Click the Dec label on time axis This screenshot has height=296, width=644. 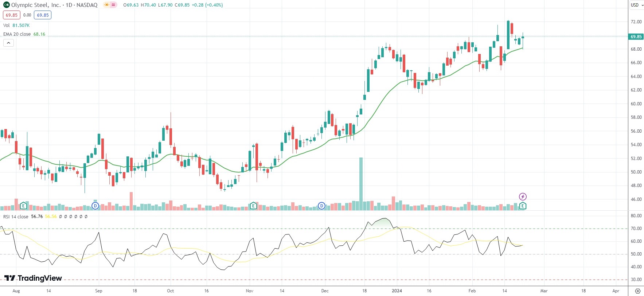325,291
